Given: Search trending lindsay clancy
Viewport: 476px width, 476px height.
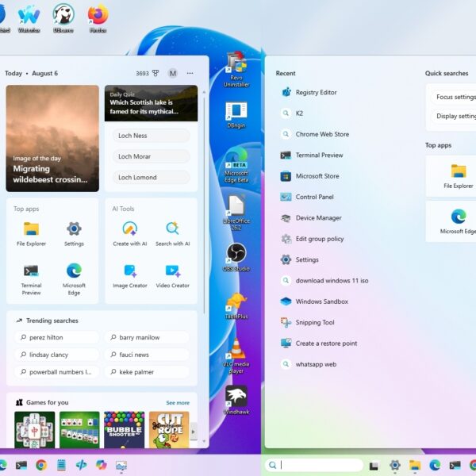Looking at the screenshot, I should pyautogui.click(x=57, y=355).
